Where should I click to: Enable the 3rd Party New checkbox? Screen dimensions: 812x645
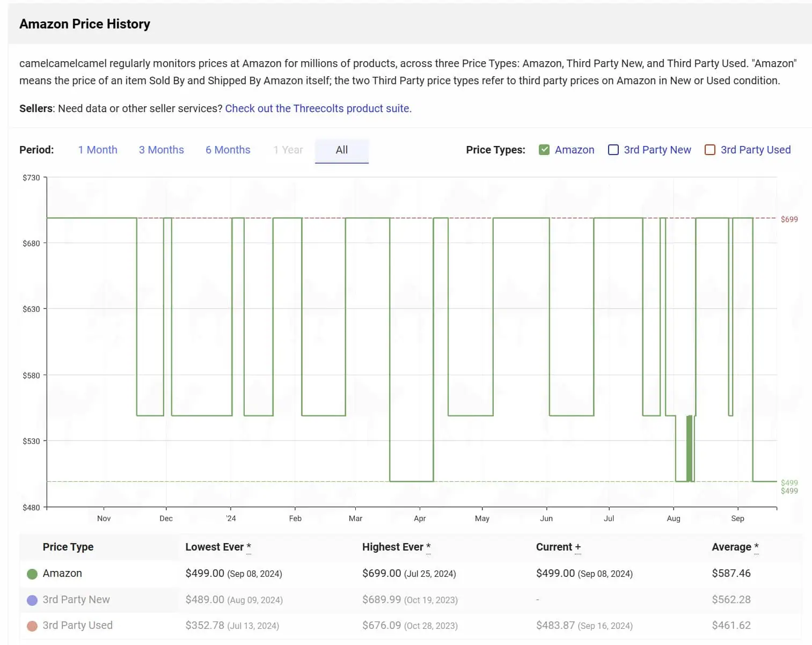pyautogui.click(x=613, y=150)
